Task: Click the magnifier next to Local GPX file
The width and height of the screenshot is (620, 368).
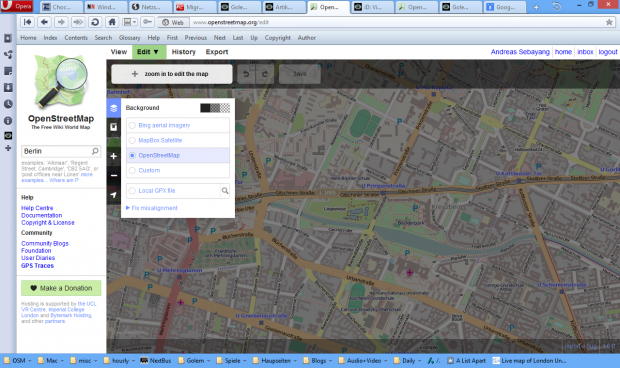Action: pyautogui.click(x=225, y=191)
